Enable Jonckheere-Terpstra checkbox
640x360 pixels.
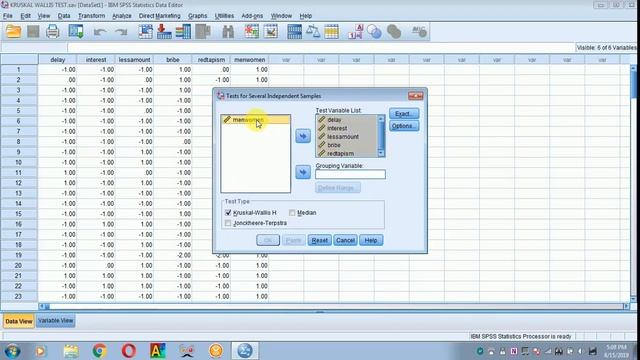(228, 223)
